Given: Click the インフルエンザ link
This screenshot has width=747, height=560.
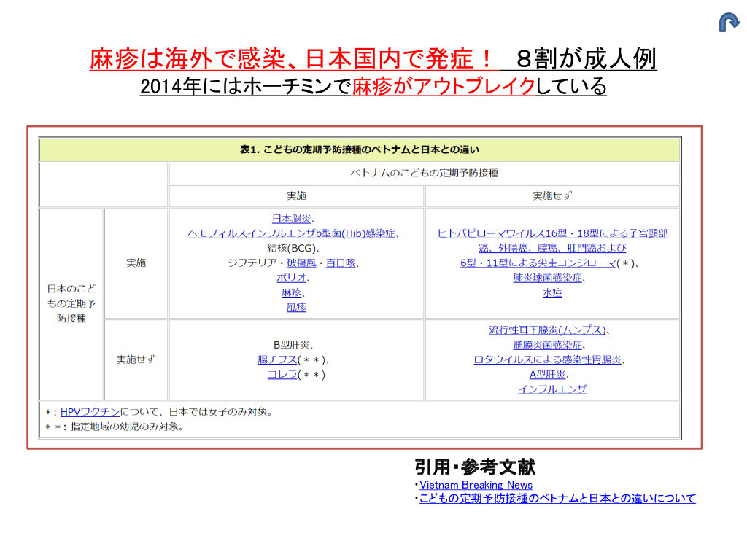Looking at the screenshot, I should (552, 389).
